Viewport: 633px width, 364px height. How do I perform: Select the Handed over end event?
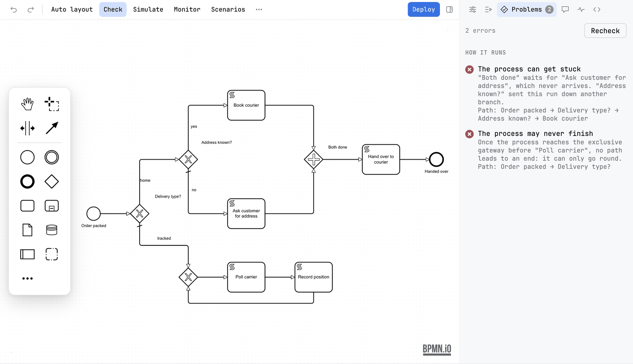pos(436,160)
